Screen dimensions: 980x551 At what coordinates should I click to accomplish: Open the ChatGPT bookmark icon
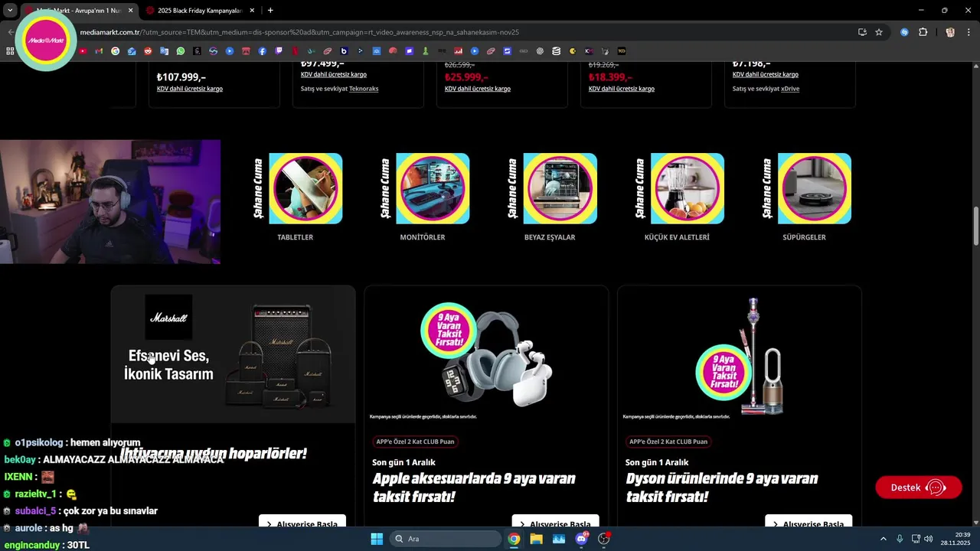540,51
